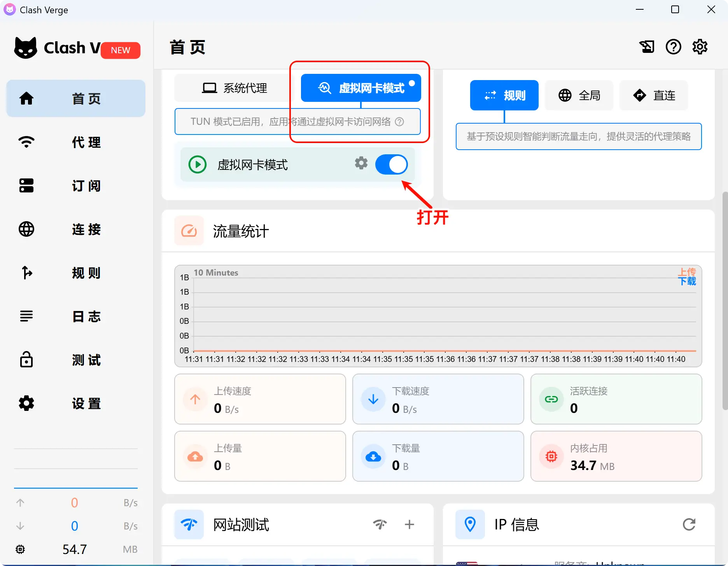This screenshot has height=566, width=728.
Task: Open the 日志 logs page
Action: 76,316
